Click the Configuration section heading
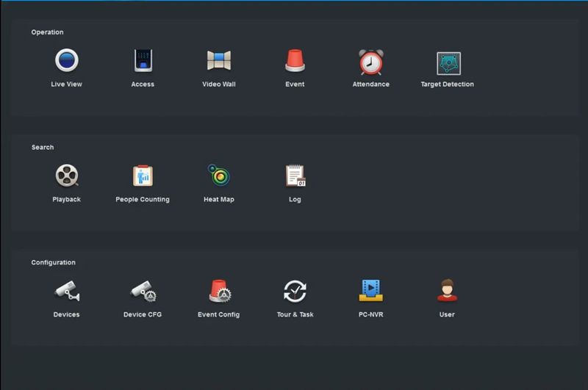Screen dimensions: 588x390 (53, 262)
